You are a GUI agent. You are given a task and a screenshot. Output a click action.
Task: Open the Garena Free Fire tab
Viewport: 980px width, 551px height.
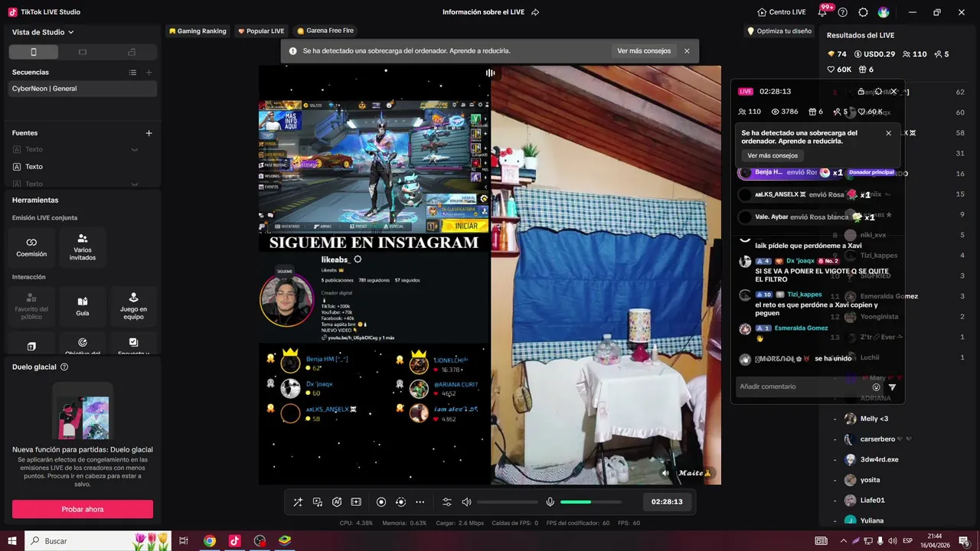click(x=325, y=31)
